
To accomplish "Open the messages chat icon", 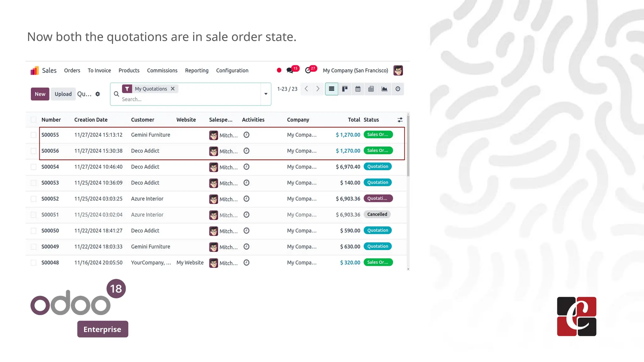I will (290, 70).
